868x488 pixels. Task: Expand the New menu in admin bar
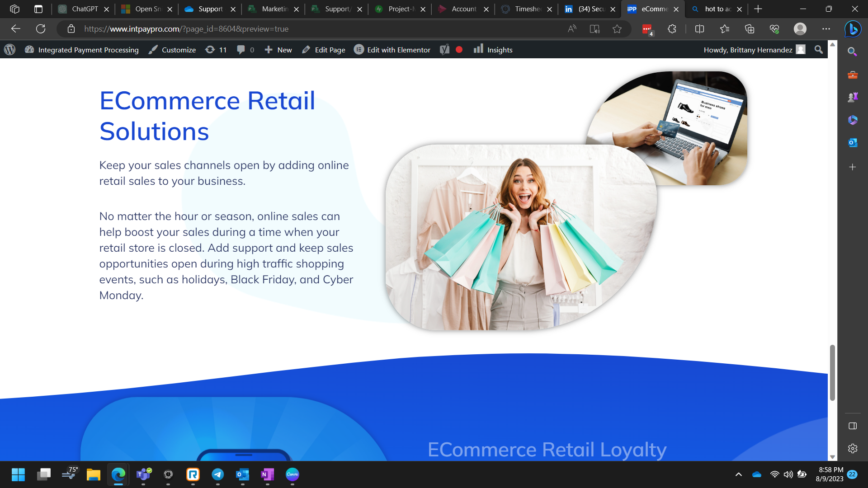[x=278, y=50]
